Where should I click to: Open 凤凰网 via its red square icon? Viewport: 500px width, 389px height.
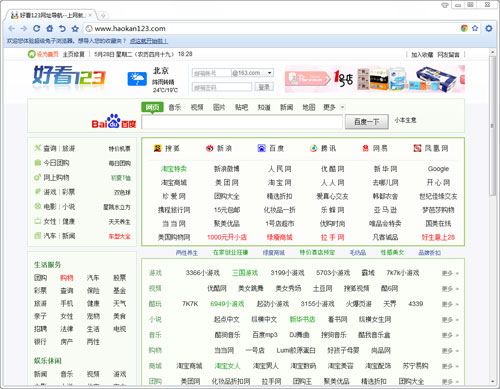(417, 148)
